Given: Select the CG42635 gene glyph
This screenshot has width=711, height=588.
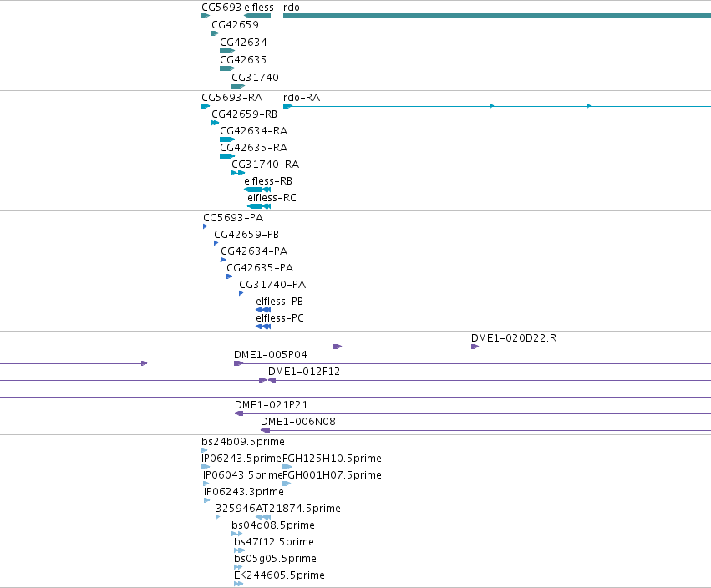Looking at the screenshot, I should (x=227, y=68).
